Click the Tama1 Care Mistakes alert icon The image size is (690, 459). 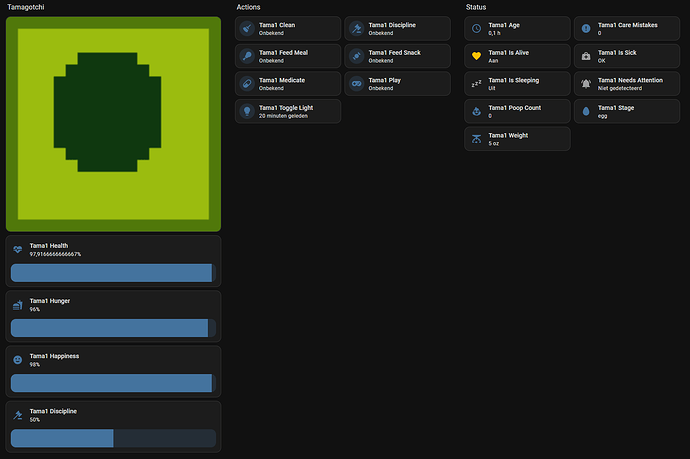(x=586, y=29)
